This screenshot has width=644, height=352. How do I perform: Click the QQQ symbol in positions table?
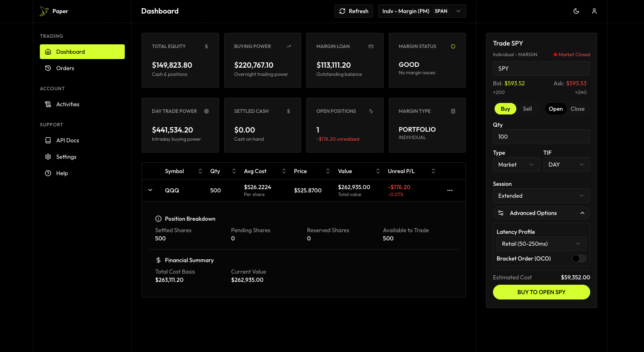(x=172, y=190)
